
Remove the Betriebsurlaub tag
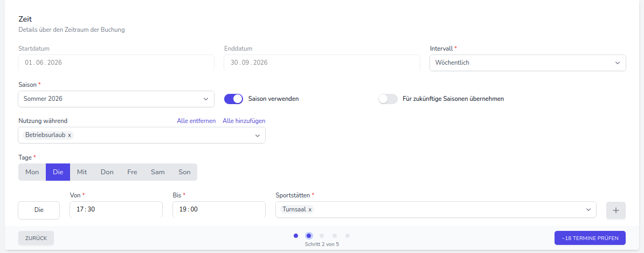(x=70, y=135)
